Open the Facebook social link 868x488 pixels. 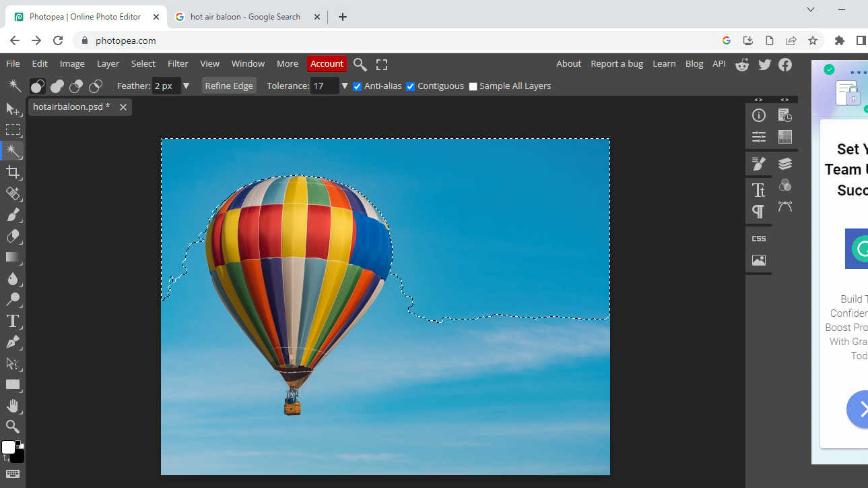[785, 64]
